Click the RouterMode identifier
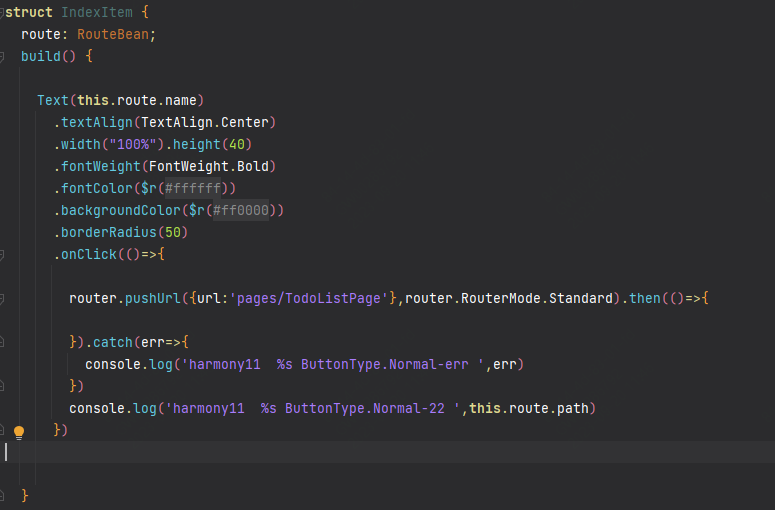Screen dimensions: 775x510 [x=501, y=298]
